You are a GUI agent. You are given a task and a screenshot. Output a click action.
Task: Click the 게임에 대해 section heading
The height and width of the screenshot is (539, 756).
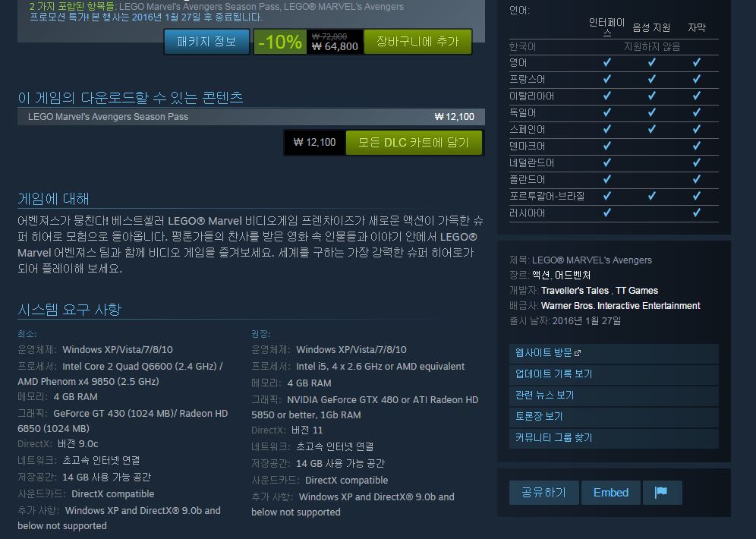(x=54, y=199)
